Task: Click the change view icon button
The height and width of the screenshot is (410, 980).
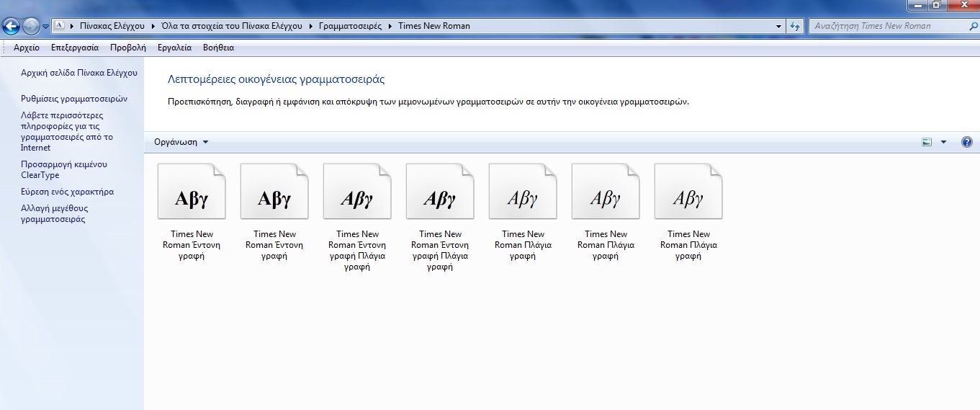Action: pos(927,142)
